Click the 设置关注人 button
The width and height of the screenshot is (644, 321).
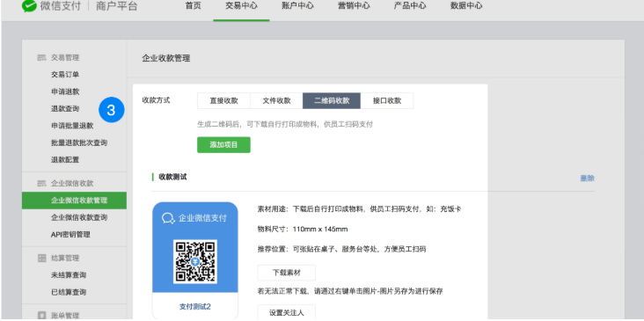click(287, 312)
